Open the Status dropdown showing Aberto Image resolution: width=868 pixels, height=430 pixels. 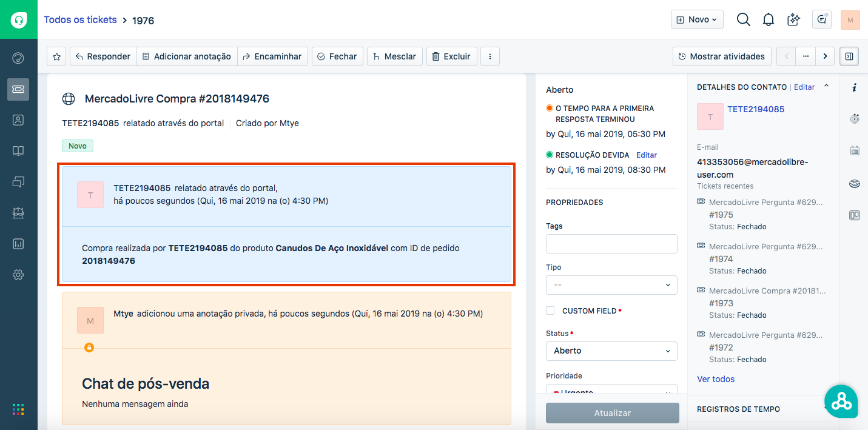coord(611,351)
